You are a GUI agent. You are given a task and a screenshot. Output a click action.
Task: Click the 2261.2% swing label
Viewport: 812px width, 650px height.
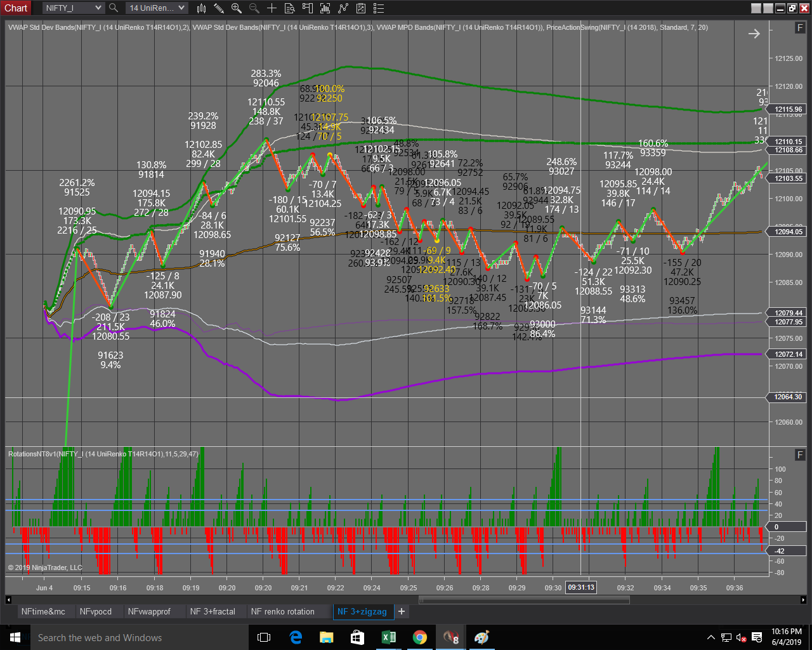[x=77, y=183]
